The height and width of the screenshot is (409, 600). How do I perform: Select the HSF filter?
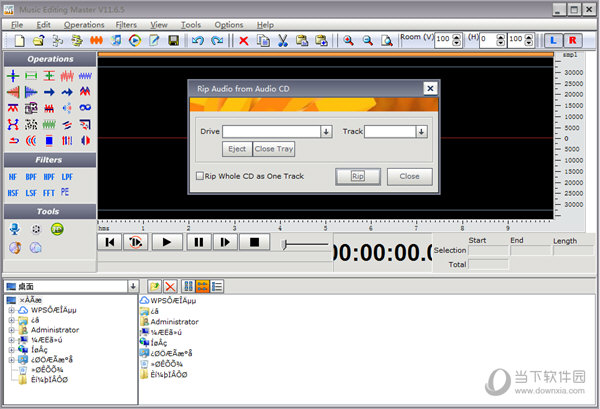[13, 193]
